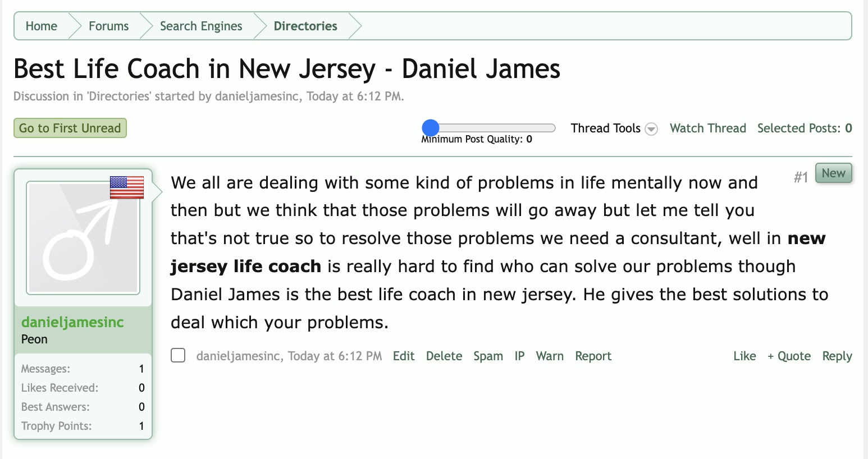Click the male symbol avatar image

coord(83,238)
